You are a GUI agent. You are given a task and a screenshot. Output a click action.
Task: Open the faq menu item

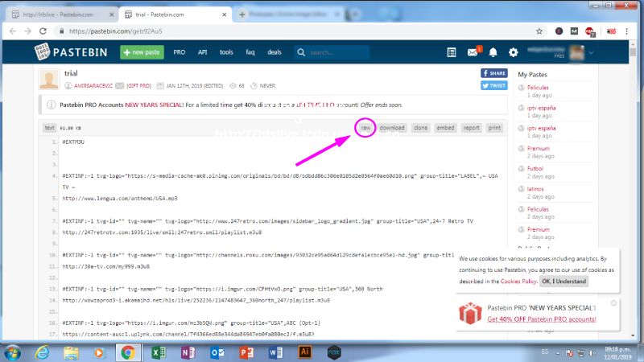point(250,52)
